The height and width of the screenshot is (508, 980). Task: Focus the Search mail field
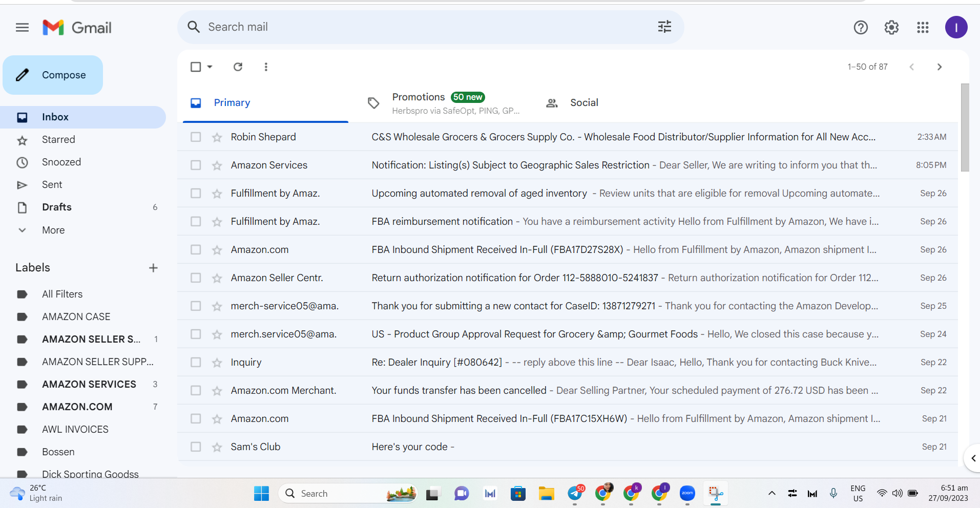click(430, 27)
